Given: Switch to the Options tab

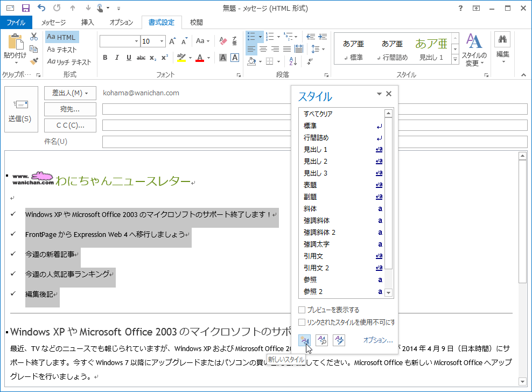Looking at the screenshot, I should [x=121, y=23].
